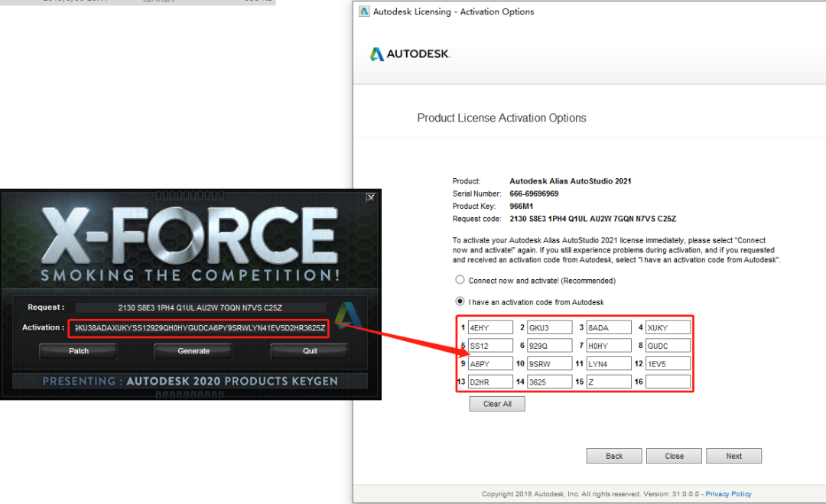This screenshot has width=826, height=504.
Task: Click activation field 6 containing 929Q
Action: click(x=549, y=346)
